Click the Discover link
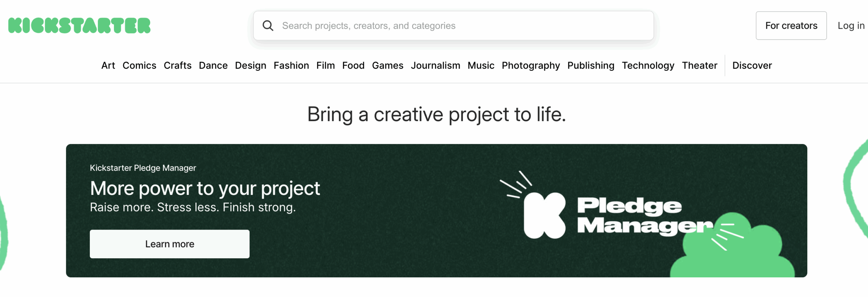 (752, 65)
